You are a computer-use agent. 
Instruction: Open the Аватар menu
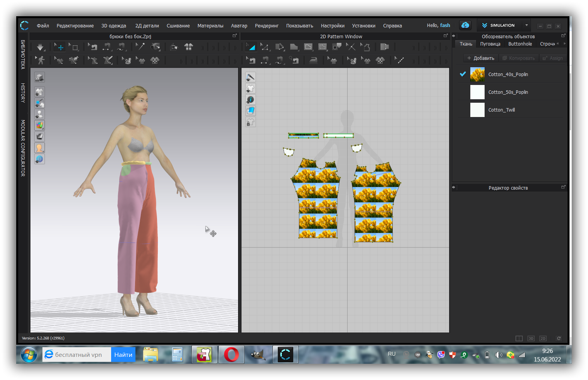(239, 25)
